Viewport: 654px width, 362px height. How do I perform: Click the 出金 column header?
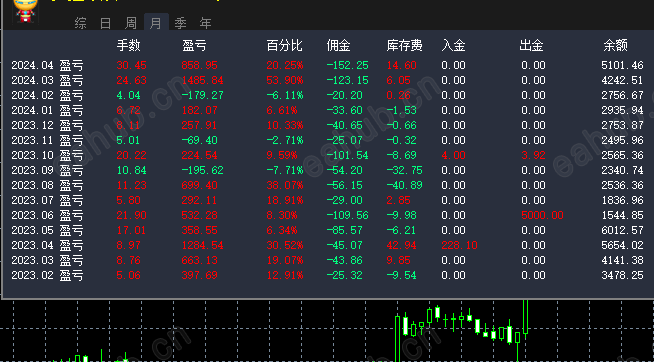click(531, 45)
